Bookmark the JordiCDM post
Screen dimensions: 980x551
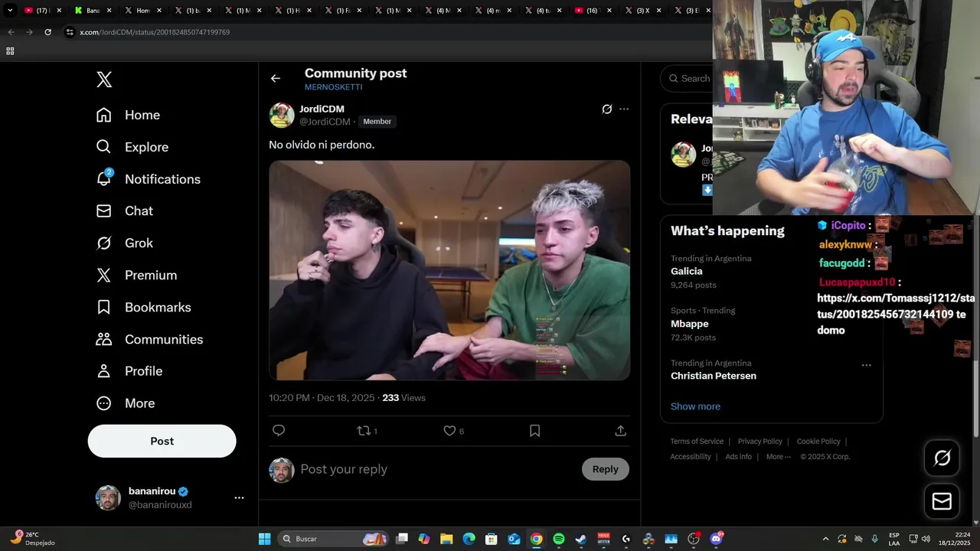tap(535, 431)
